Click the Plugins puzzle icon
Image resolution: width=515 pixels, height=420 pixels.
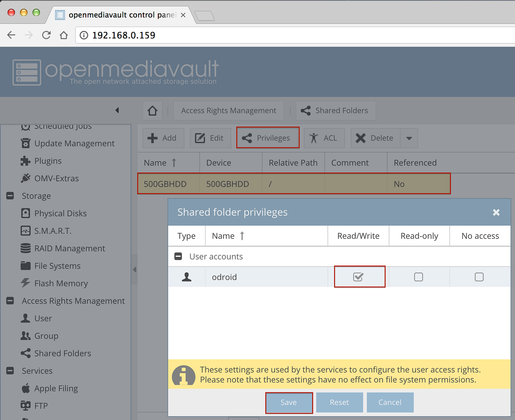tap(25, 161)
